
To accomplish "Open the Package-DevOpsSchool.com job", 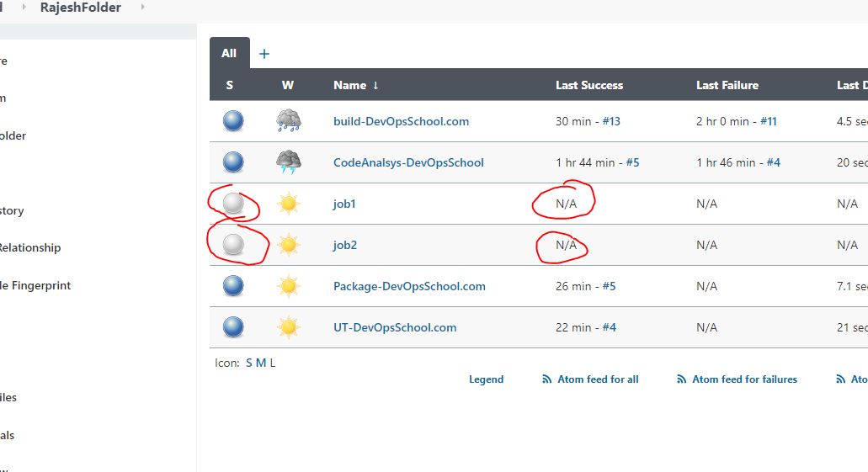I will pos(409,286).
